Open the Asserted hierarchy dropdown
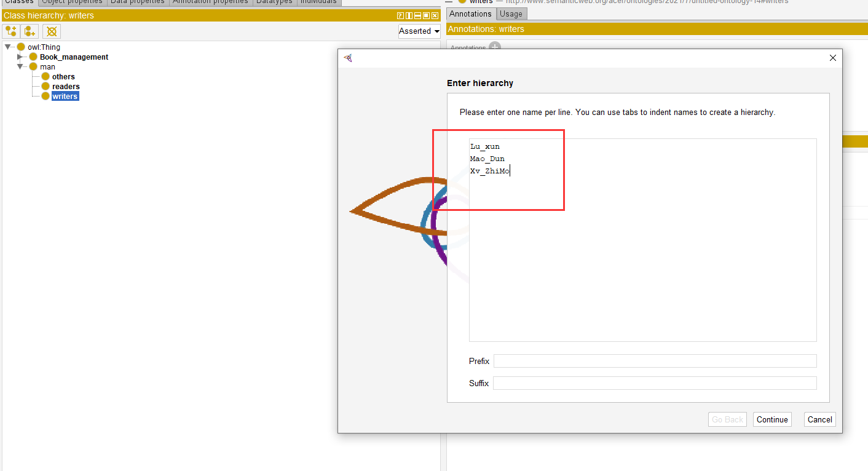 [x=419, y=31]
